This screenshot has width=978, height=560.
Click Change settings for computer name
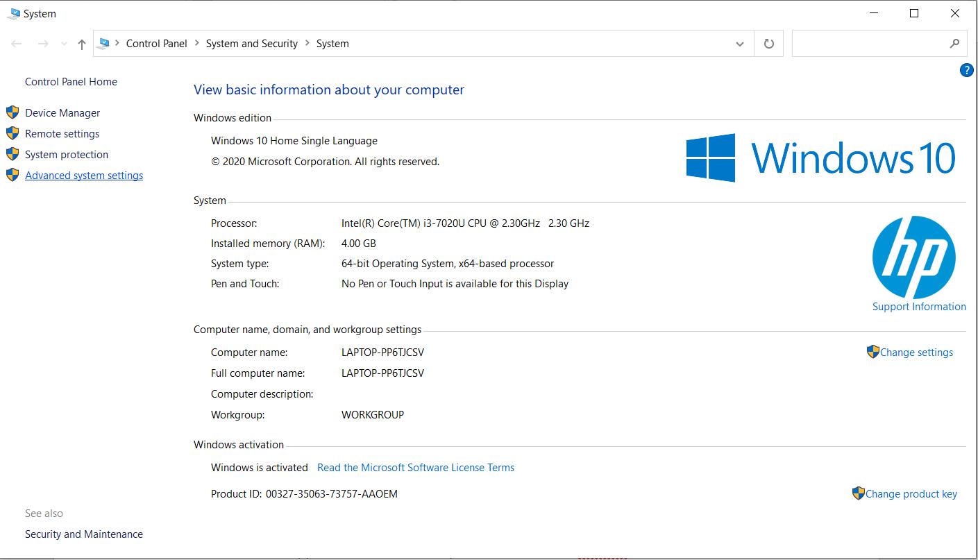point(916,353)
